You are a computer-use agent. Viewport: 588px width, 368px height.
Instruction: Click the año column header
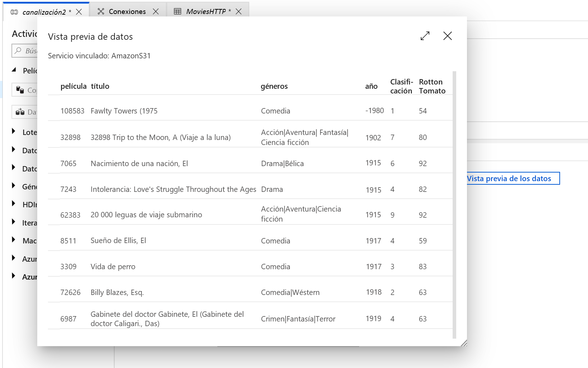(x=371, y=86)
